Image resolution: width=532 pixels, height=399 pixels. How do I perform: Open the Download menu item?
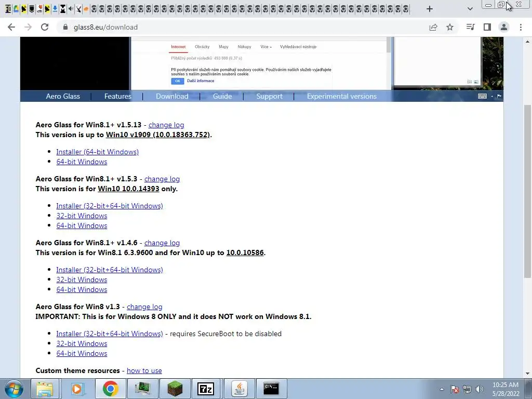[172, 96]
